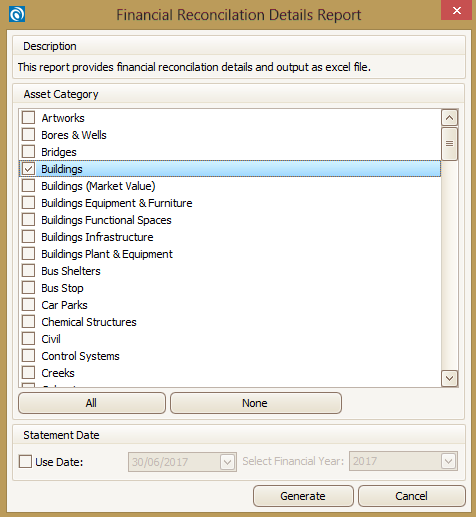The image size is (476, 517).
Task: Tick the Control Systems checkbox
Action: click(29, 356)
